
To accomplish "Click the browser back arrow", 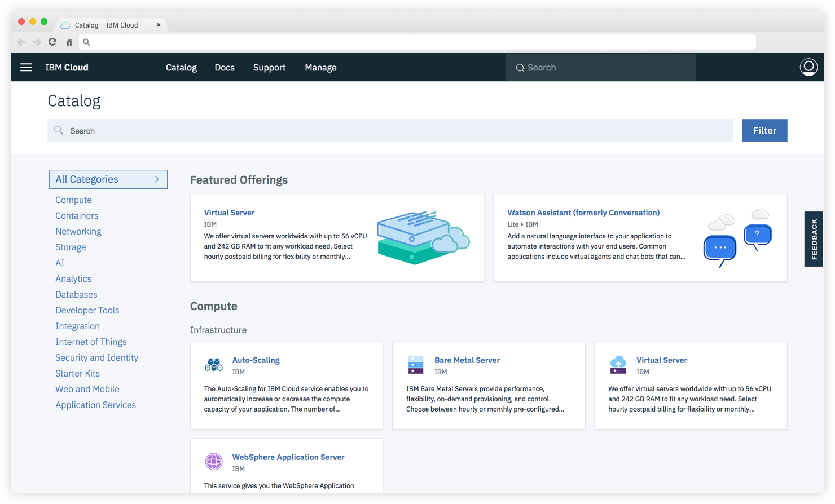I will coord(21,42).
